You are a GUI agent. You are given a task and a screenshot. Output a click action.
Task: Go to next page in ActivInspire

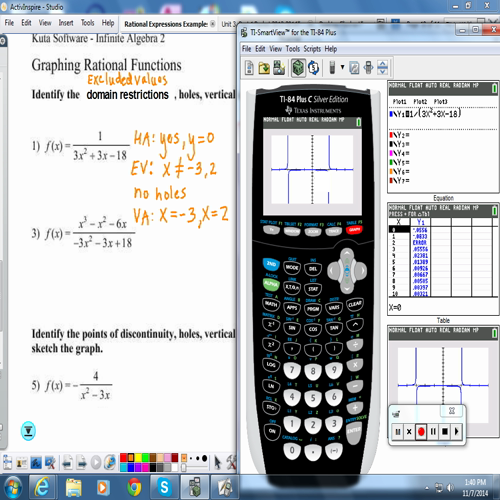[81, 463]
